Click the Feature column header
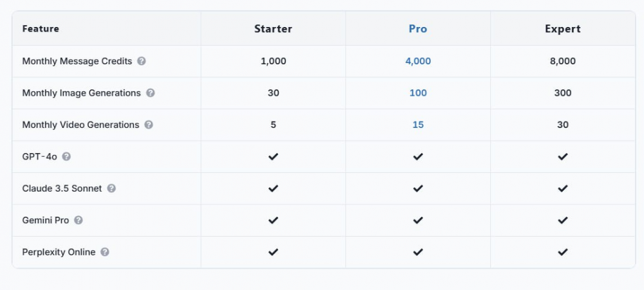644x290 pixels. (x=41, y=29)
